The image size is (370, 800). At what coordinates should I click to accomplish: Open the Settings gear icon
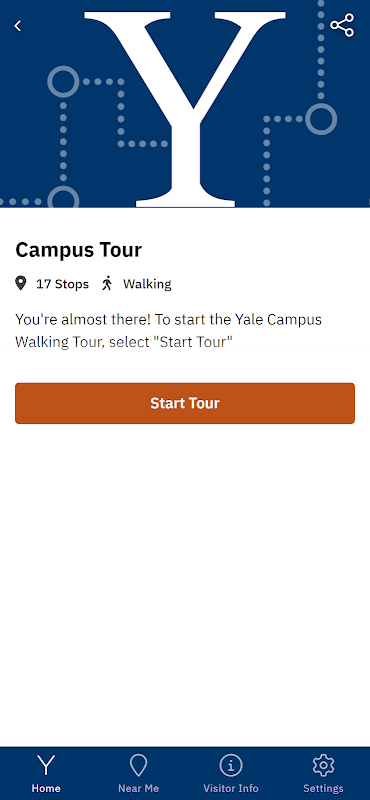323,766
